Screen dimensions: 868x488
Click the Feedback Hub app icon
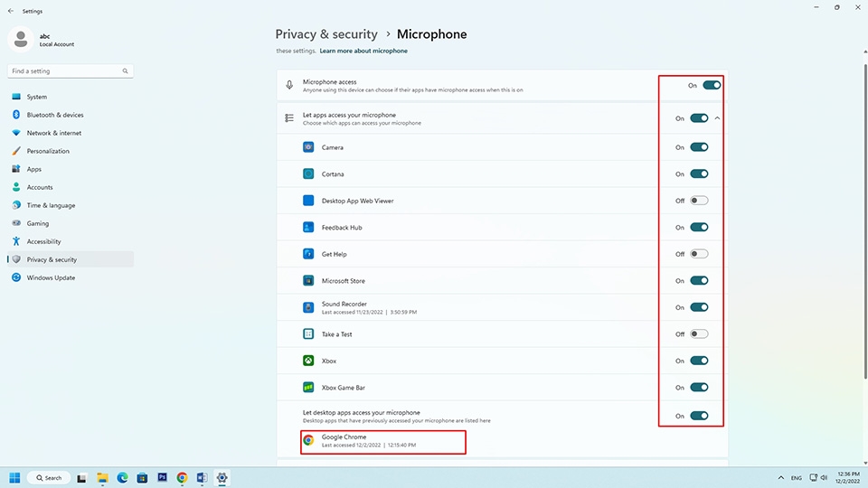point(308,227)
